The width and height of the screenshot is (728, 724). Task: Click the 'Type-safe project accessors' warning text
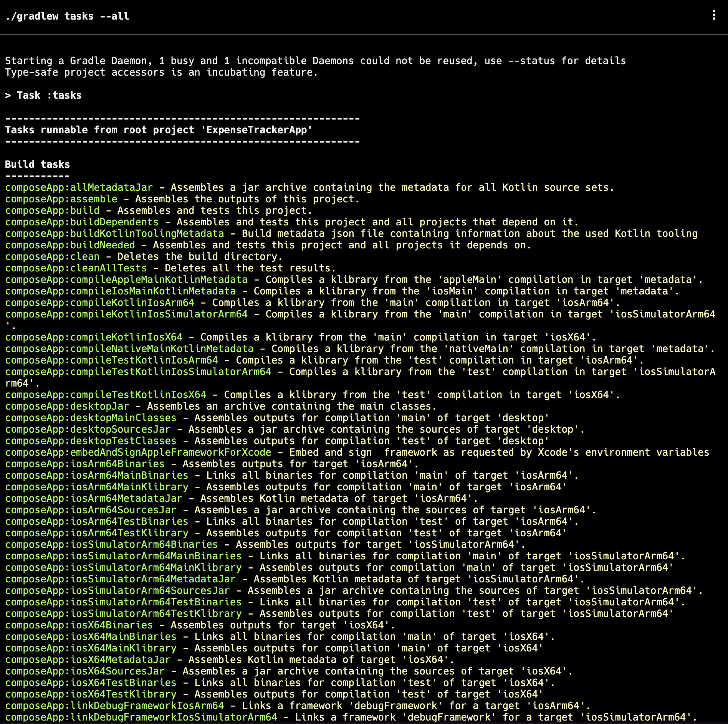(x=115, y=72)
